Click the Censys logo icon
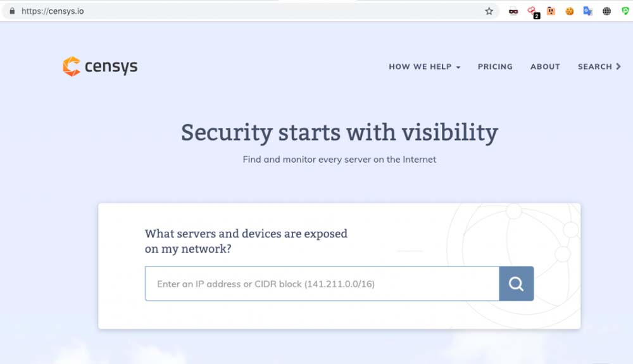The height and width of the screenshot is (364, 633). pyautogui.click(x=72, y=66)
